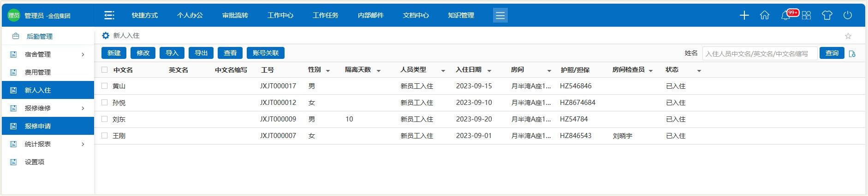This screenshot has width=868, height=196.
Task: Toggle the select-all header checkbox
Action: click(x=105, y=70)
